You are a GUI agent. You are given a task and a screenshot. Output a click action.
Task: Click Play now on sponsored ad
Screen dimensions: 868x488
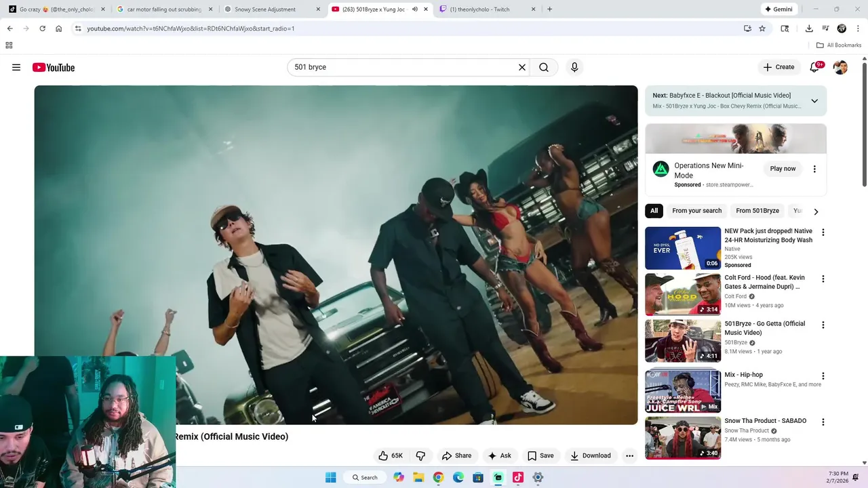click(x=783, y=169)
